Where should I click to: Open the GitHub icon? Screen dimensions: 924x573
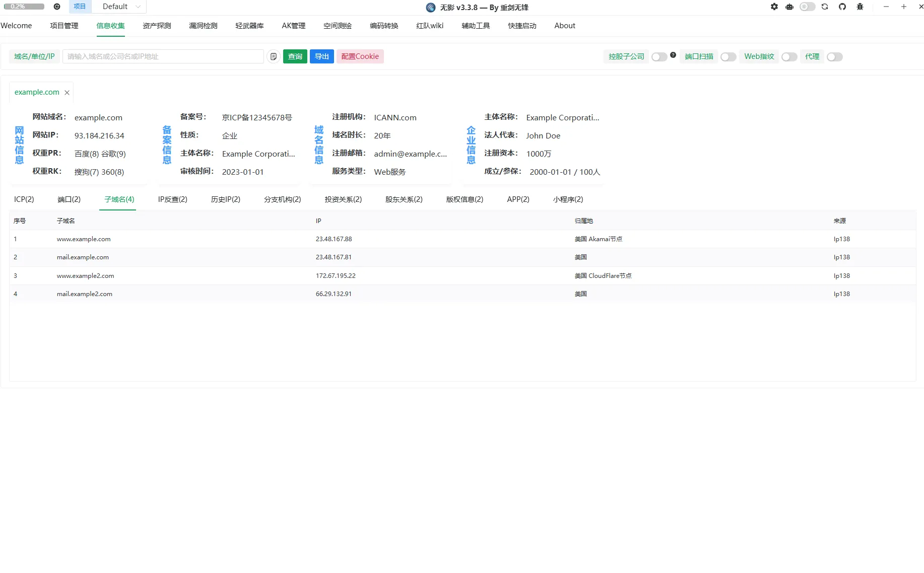pos(842,7)
